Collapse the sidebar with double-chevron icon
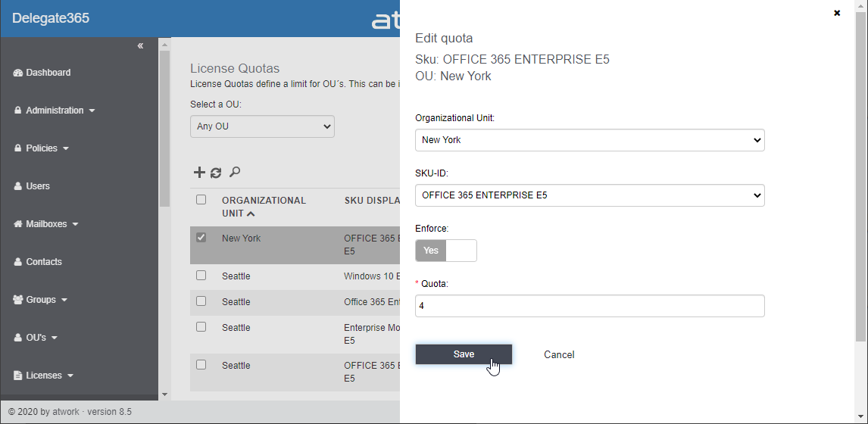This screenshot has width=868, height=424. [140, 46]
